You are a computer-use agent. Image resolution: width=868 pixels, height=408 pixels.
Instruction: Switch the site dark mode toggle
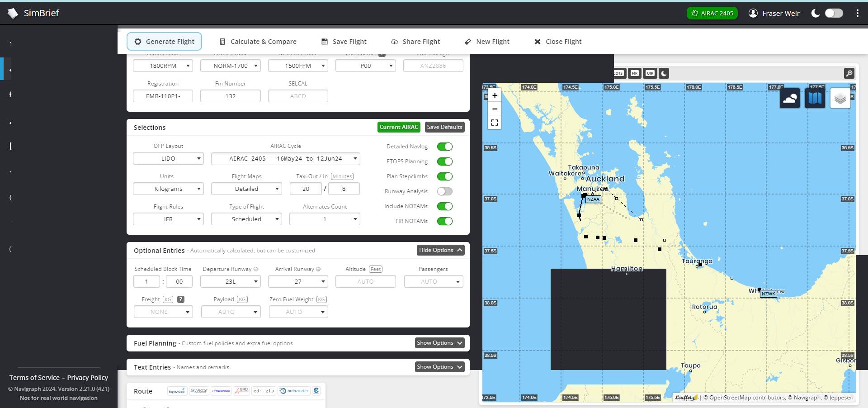pyautogui.click(x=834, y=13)
